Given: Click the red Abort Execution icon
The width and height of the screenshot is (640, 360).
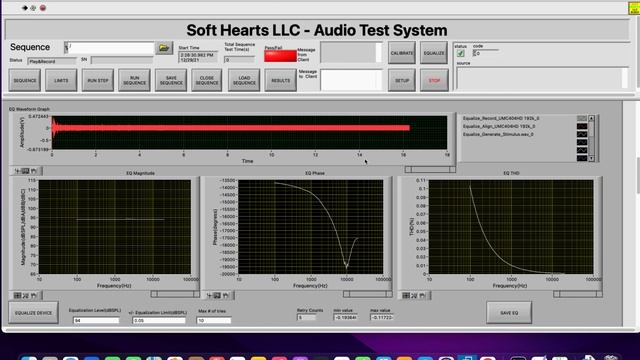Looking at the screenshot, I should (x=43, y=8).
